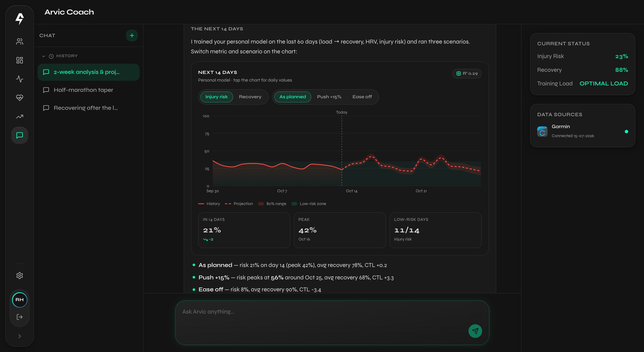Collapse the History section chevron

pyautogui.click(x=44, y=56)
